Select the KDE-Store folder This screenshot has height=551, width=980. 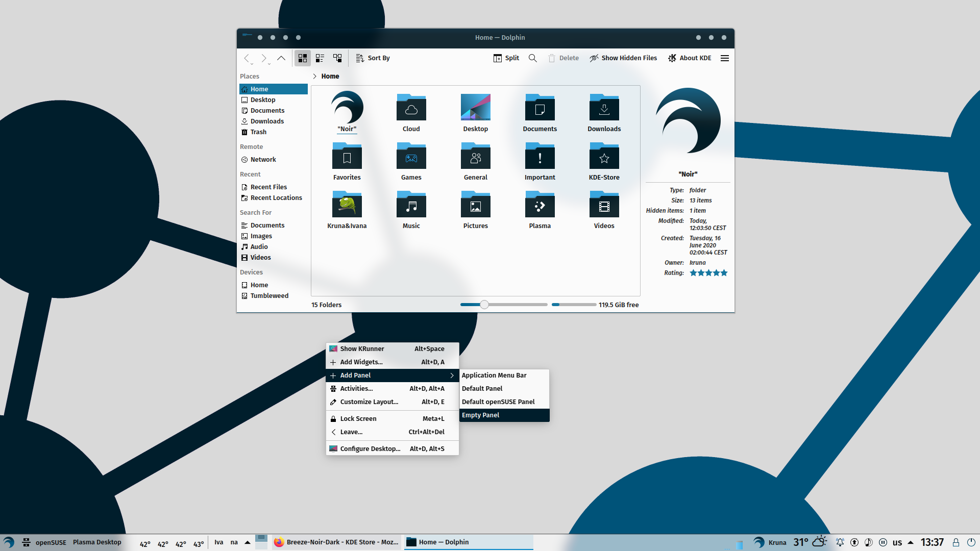(x=604, y=157)
